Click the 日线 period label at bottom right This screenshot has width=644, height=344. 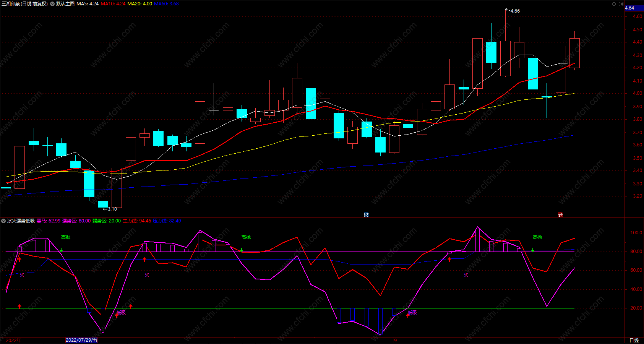point(634,340)
